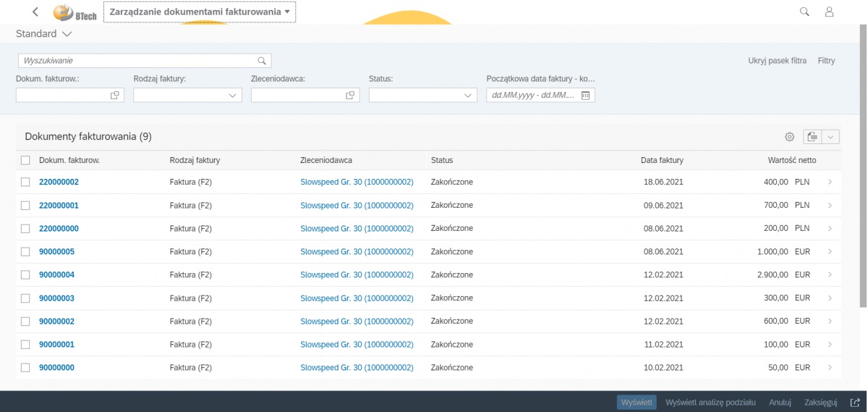Expand the Status filter dropdown

[x=468, y=95]
